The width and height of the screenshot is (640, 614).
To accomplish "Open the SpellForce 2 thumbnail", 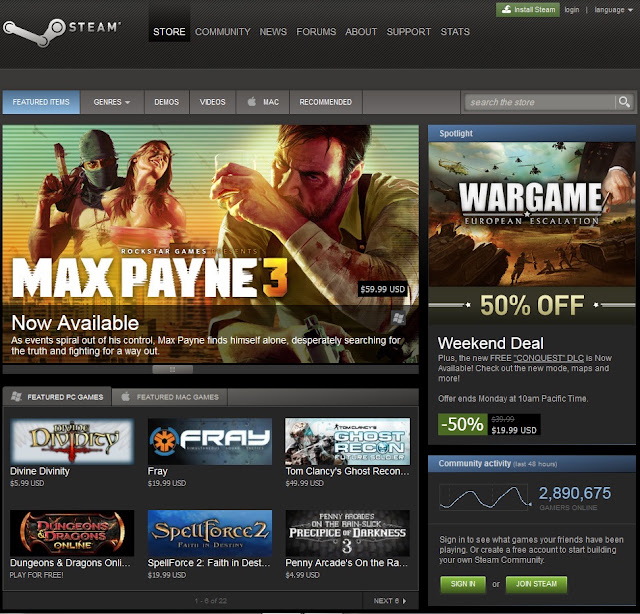I will 210,533.
